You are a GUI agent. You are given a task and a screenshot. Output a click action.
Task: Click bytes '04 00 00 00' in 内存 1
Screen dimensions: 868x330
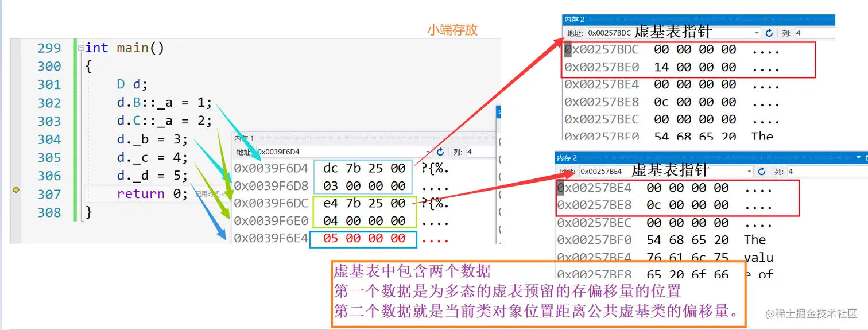pos(365,220)
